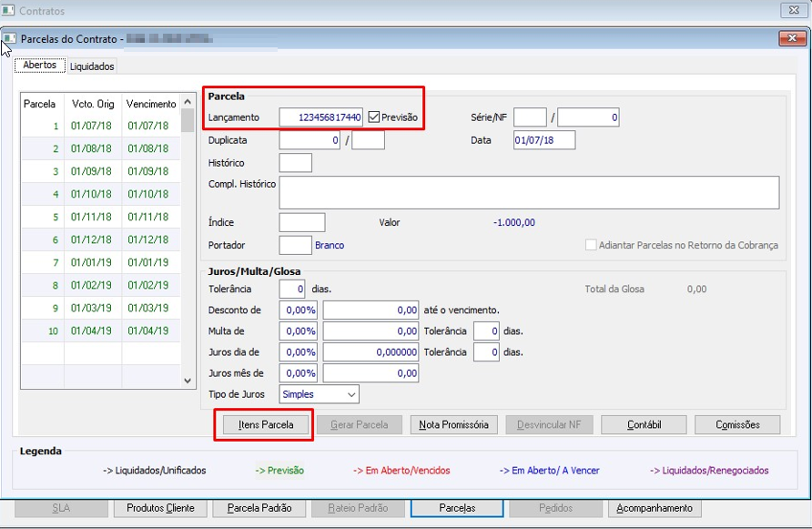Viewport: 812px width, 529px height.
Task: Click the Contratos window title icon
Action: 8,10
